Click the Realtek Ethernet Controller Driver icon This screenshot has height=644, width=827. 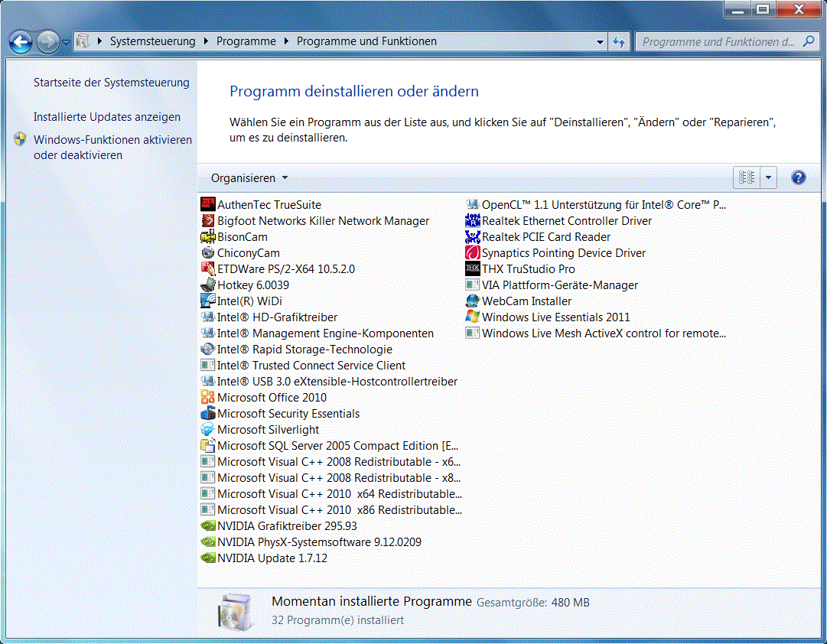473,220
